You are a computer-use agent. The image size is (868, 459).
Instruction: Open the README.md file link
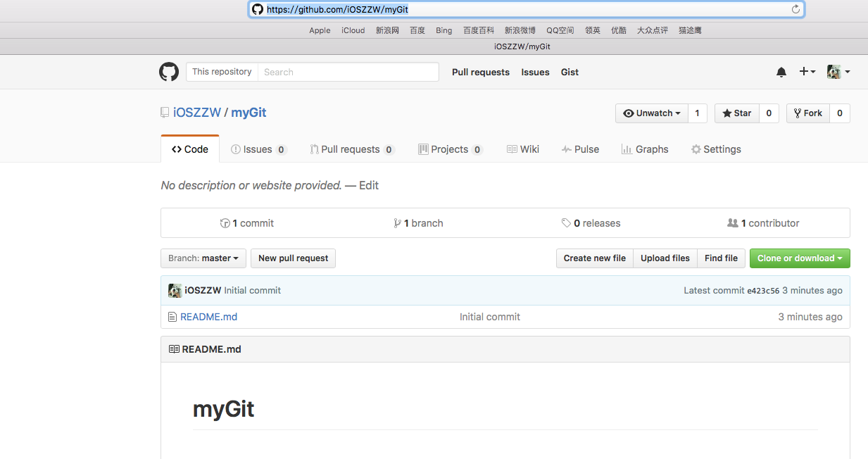(x=208, y=317)
